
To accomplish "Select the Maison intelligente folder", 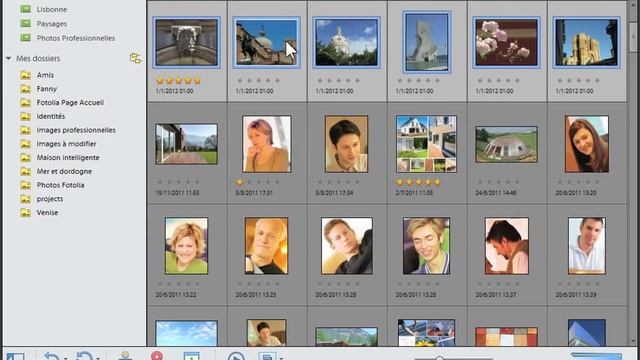I will [x=68, y=158].
